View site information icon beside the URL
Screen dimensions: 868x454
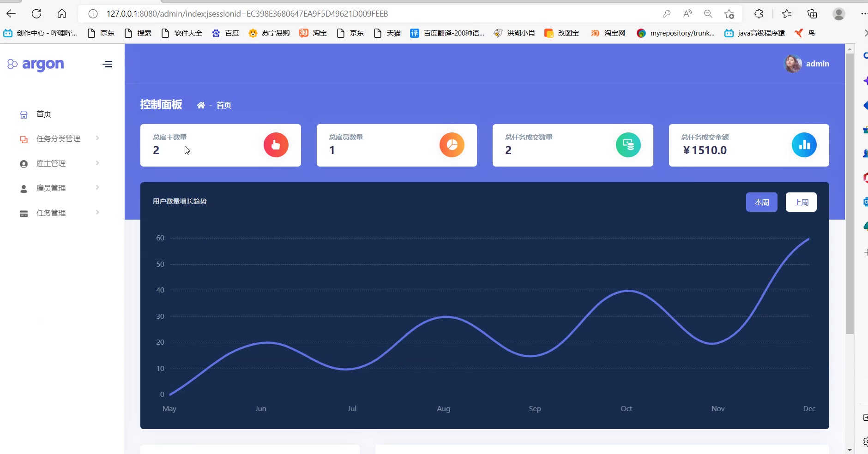click(x=93, y=14)
